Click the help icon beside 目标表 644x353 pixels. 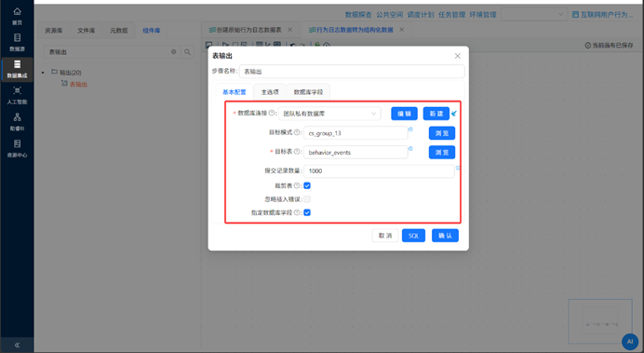coord(297,152)
